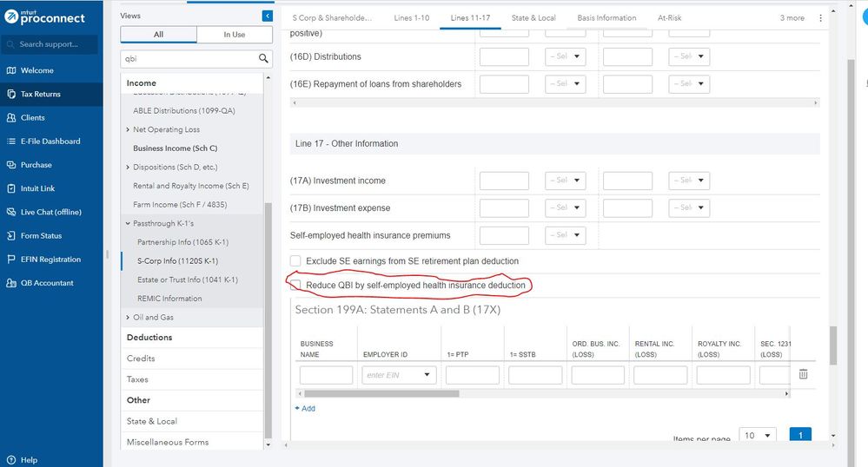The width and height of the screenshot is (868, 467).
Task: Switch to the Basis Information tab
Action: click(x=606, y=18)
